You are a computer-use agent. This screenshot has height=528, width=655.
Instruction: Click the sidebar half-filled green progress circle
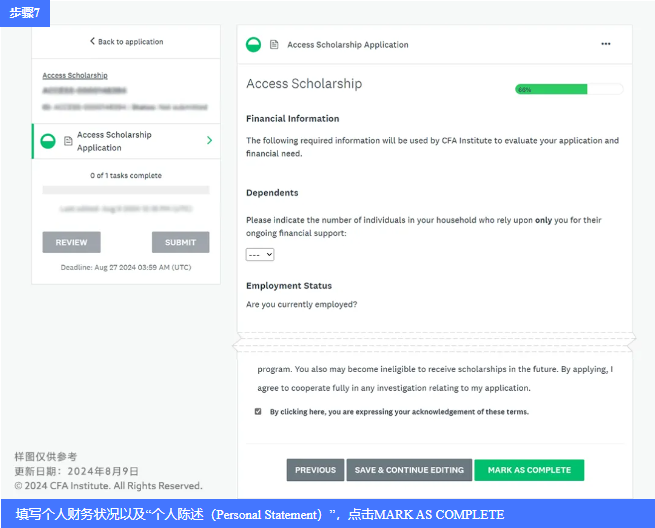(x=48, y=141)
